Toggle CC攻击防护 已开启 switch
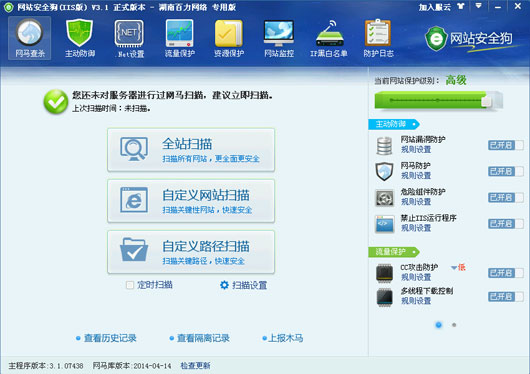Viewport: 530px width, 374px height. pyautogui.click(x=506, y=273)
